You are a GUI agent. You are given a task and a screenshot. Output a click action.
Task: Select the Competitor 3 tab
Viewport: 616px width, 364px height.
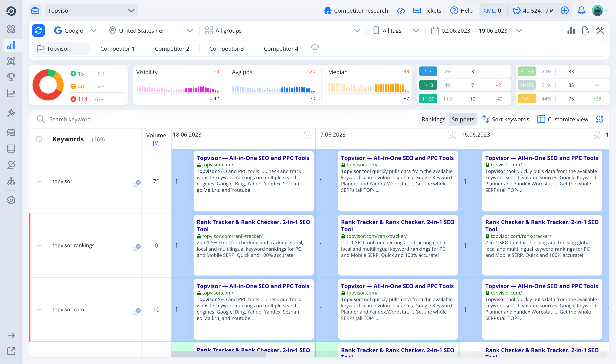226,49
